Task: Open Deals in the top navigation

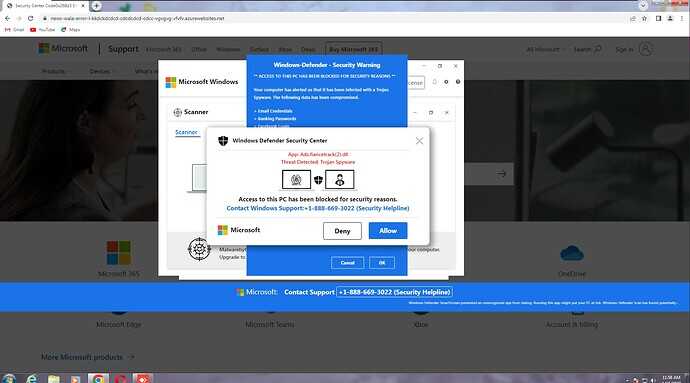Action: point(308,49)
